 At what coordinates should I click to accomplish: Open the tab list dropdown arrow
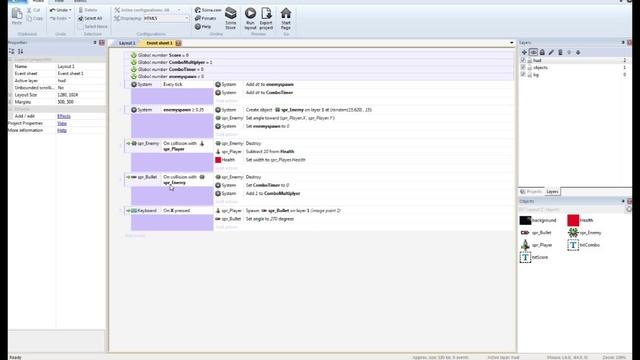511,43
